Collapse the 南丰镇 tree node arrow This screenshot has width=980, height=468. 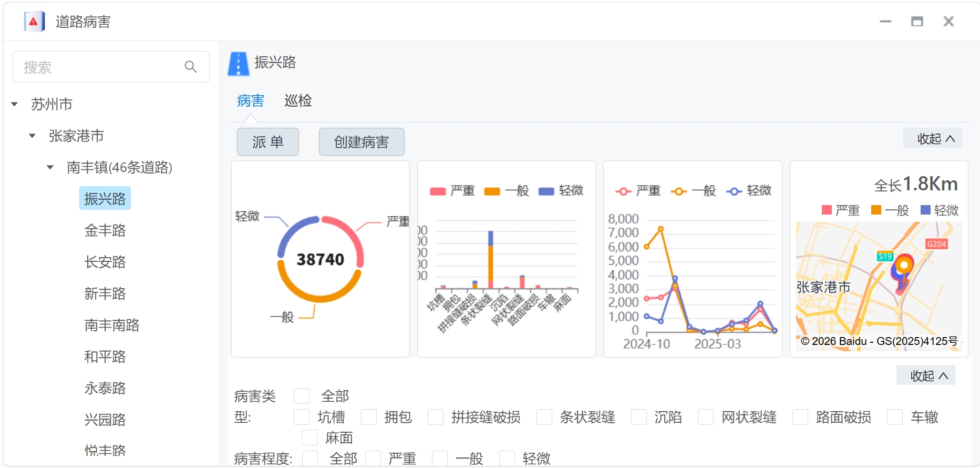(50, 167)
